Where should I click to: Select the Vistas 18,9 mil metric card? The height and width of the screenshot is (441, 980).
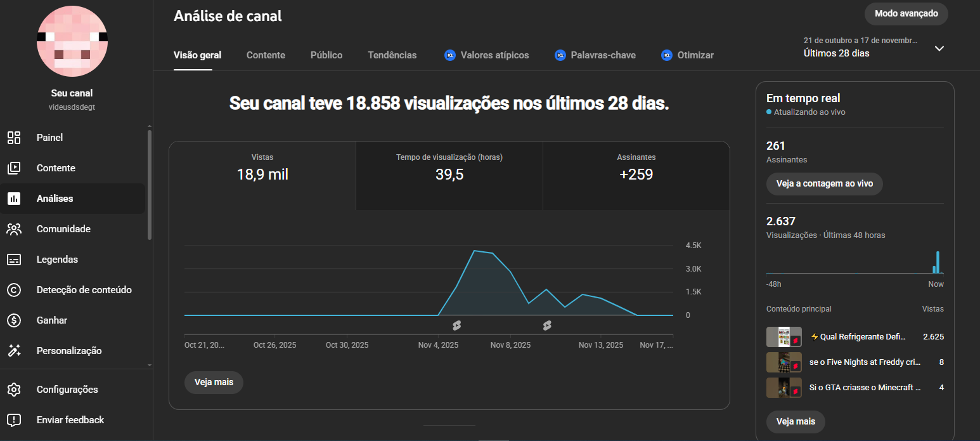pyautogui.click(x=262, y=176)
